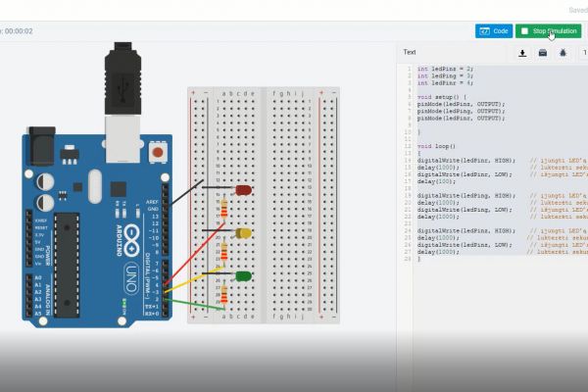Select the red wire from pin 4
This screenshot has height=392, width=588.
(x=194, y=255)
